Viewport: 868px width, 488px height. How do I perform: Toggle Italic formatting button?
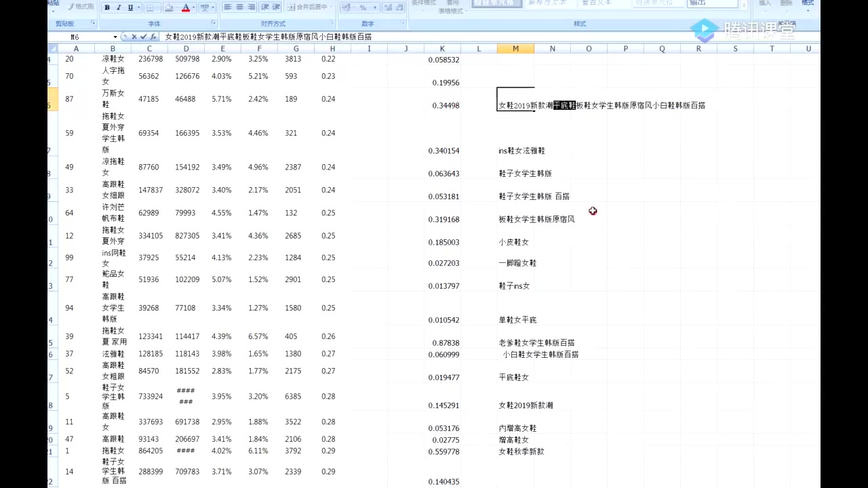(x=119, y=7)
